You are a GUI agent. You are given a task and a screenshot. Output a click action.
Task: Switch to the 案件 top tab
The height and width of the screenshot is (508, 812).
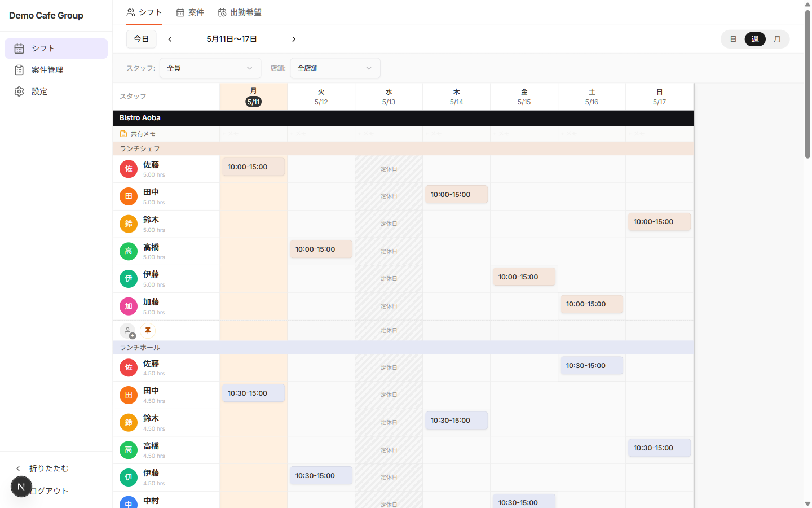pos(190,12)
